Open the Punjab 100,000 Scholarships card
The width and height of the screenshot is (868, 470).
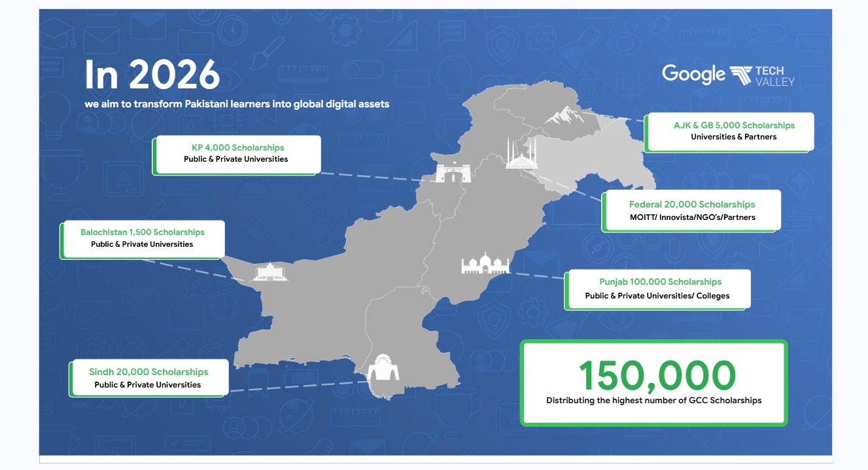pos(658,289)
